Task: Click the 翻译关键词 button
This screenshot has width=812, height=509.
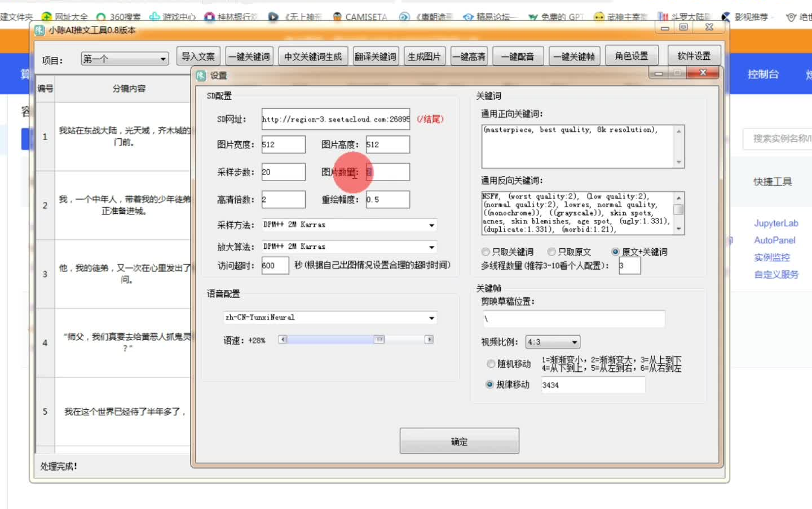Action: (x=376, y=56)
